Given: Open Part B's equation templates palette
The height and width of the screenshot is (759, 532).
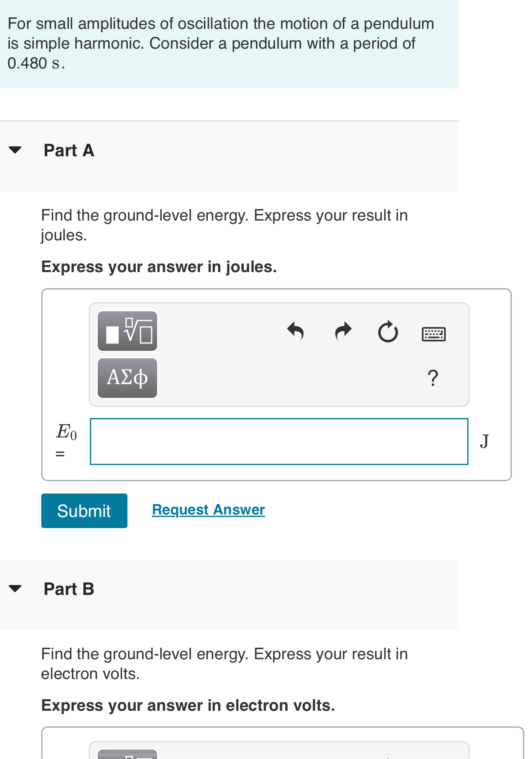Looking at the screenshot, I should point(127,757).
